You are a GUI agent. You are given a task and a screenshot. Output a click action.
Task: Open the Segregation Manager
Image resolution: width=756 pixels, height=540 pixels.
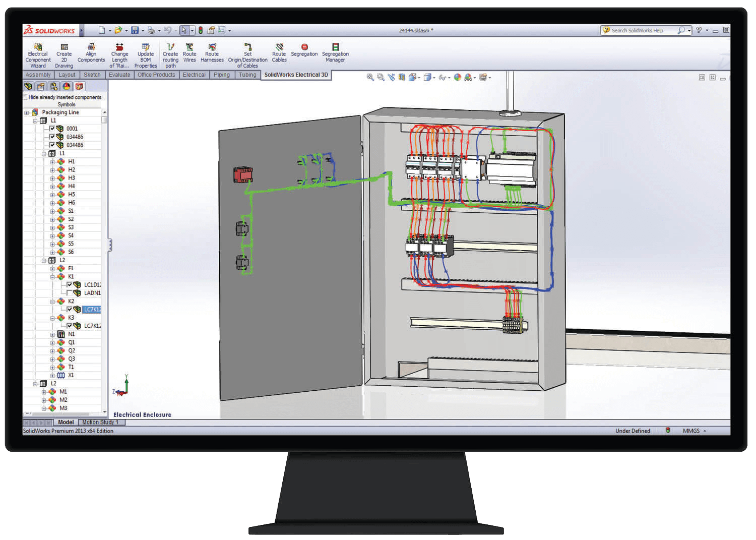335,53
